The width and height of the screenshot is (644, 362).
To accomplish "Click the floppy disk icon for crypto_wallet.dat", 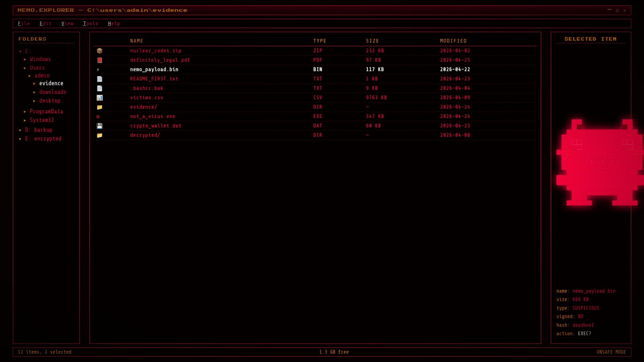I will 100,126.
